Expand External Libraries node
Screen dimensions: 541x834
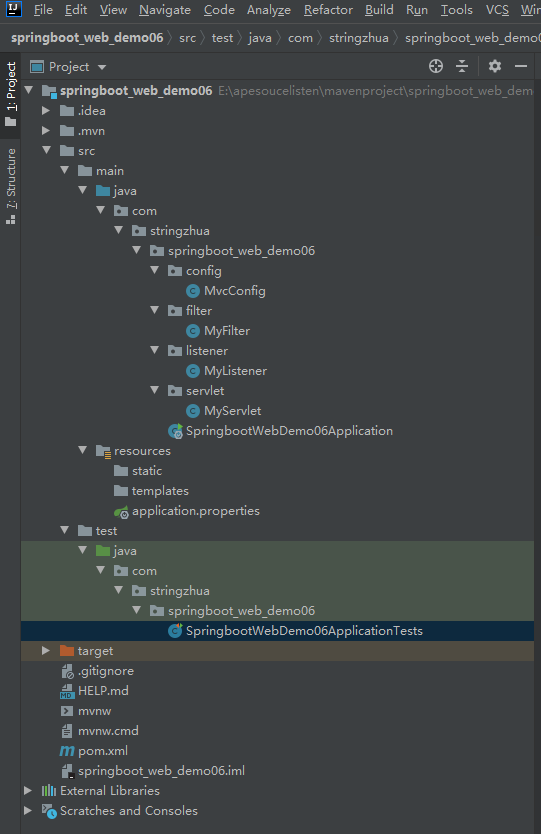(x=28, y=791)
